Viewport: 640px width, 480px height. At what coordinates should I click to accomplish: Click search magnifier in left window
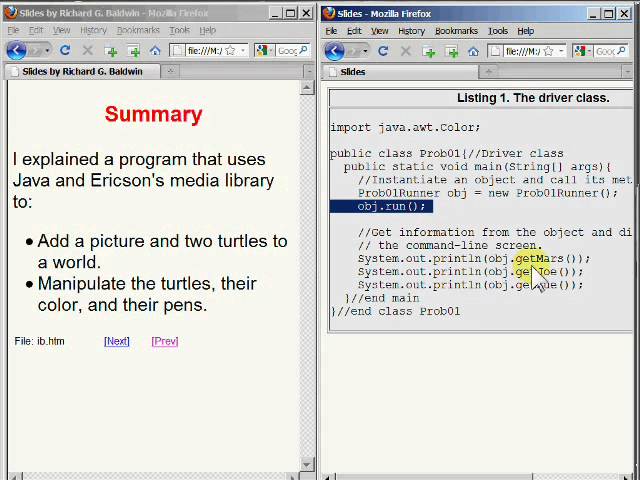click(x=303, y=50)
